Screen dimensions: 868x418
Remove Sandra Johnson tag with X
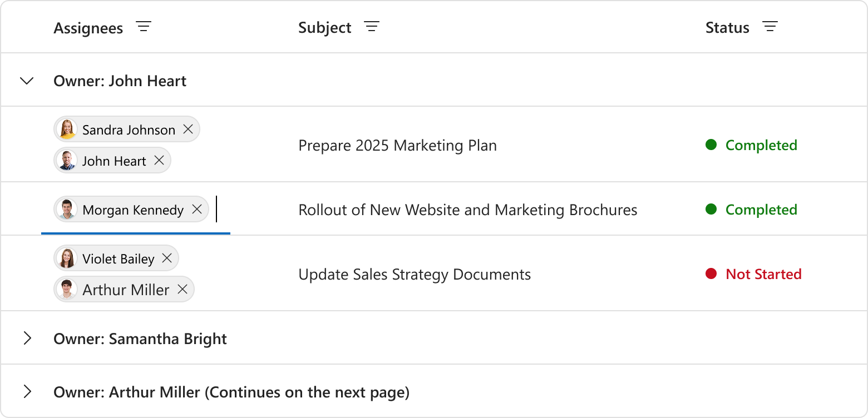click(188, 129)
